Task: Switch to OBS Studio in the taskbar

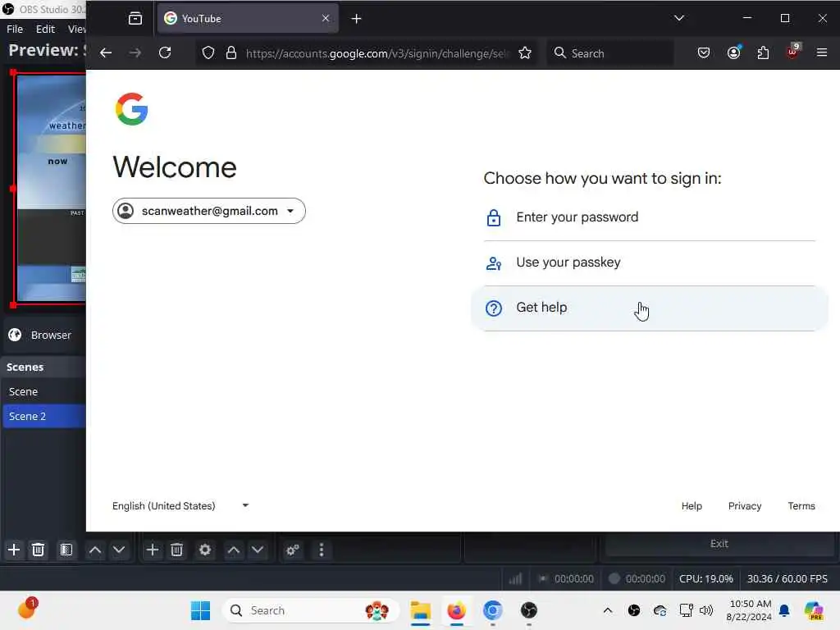Action: point(529,610)
